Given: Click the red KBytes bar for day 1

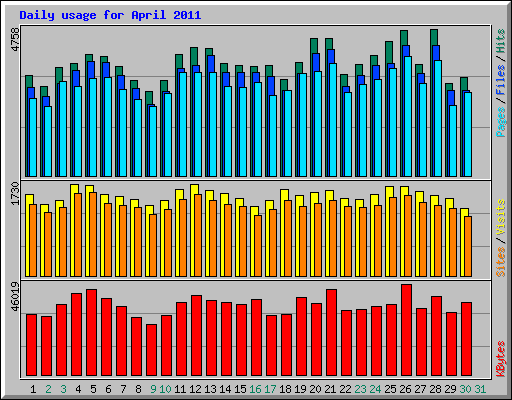Looking at the screenshot, I should coord(31,345).
